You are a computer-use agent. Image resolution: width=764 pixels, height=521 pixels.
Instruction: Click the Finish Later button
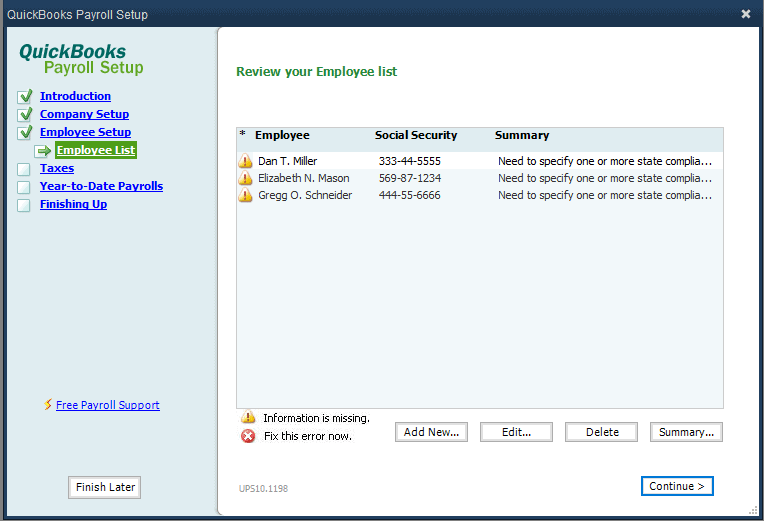point(105,487)
